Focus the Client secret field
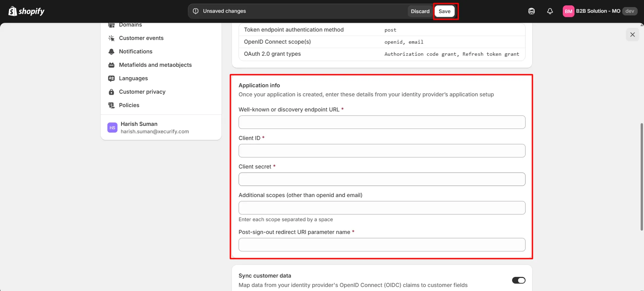The image size is (644, 291). [x=382, y=179]
